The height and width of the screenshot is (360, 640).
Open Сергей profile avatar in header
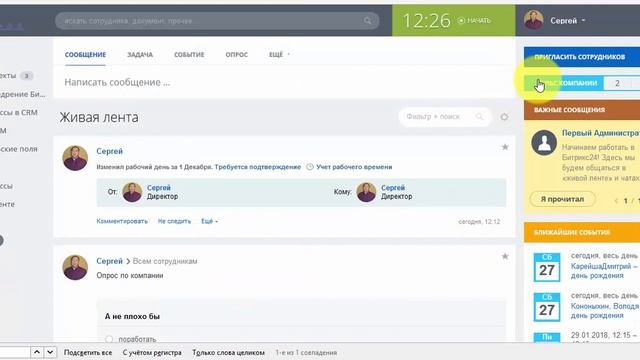[533, 20]
